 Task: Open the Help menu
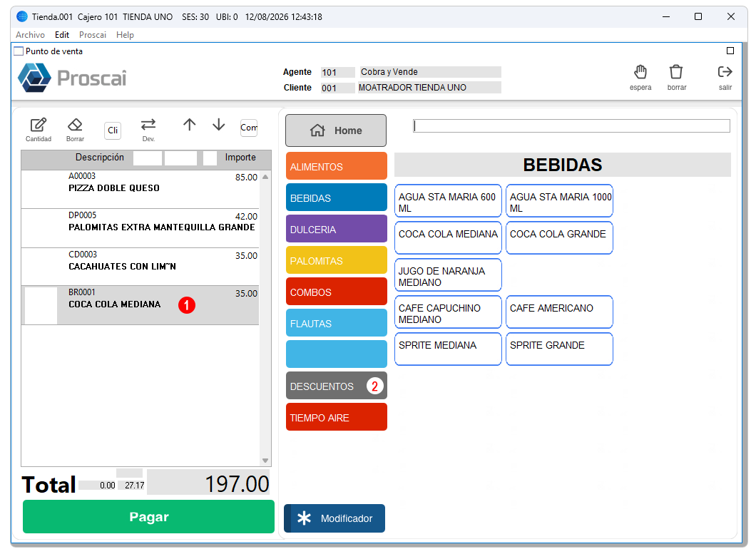point(125,35)
